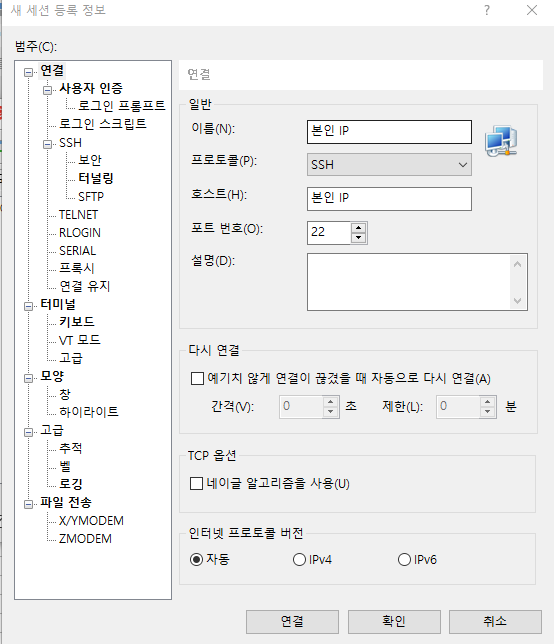554x644 pixels.
Task: Select 자동 internet protocol radio button
Action: click(x=197, y=559)
